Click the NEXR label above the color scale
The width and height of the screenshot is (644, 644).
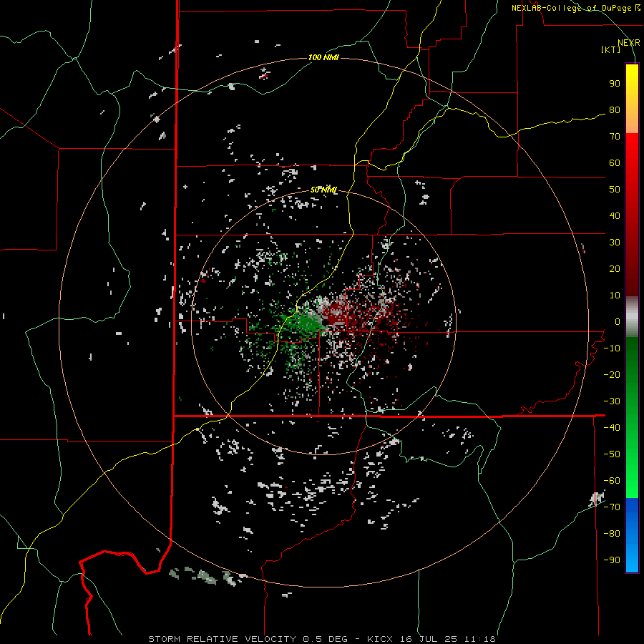(629, 43)
